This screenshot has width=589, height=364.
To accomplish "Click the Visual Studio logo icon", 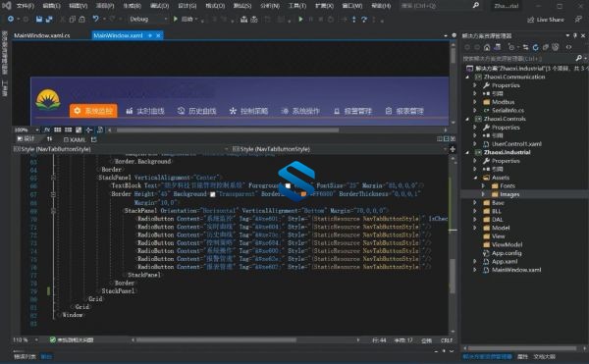I will point(7,5).
